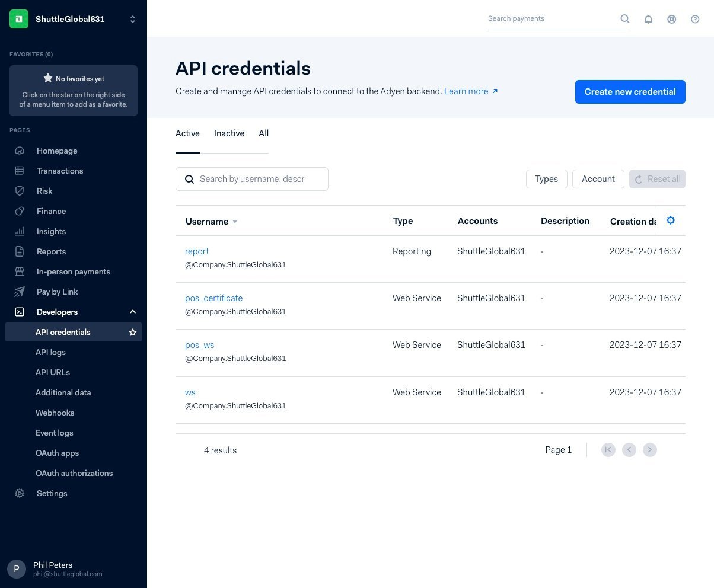
Task: Click the Create new credential button
Action: tap(630, 92)
